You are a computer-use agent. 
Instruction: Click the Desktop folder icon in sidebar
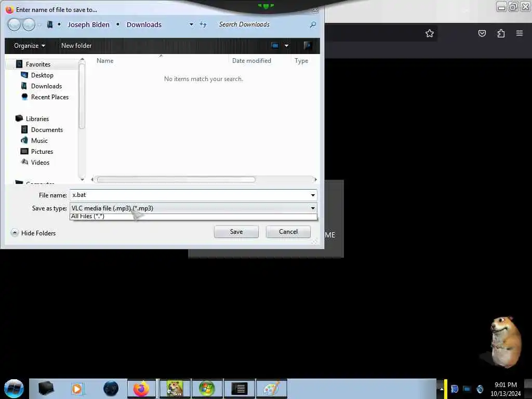pyautogui.click(x=24, y=75)
